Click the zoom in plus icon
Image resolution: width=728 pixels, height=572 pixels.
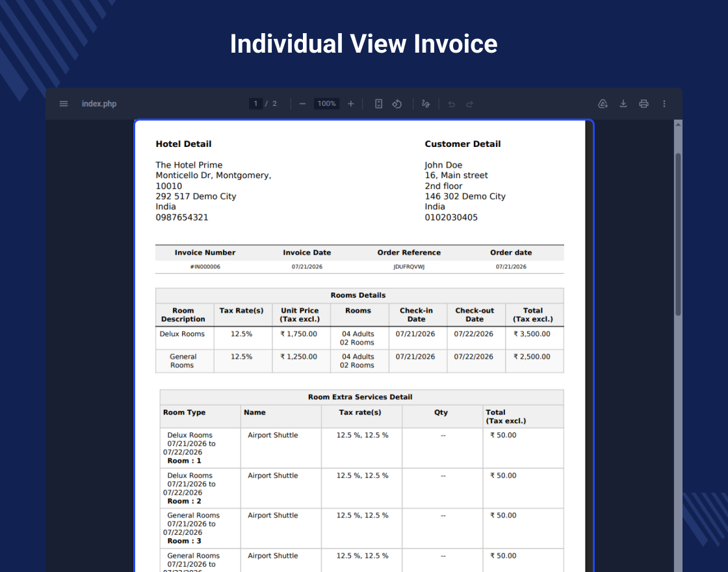351,103
